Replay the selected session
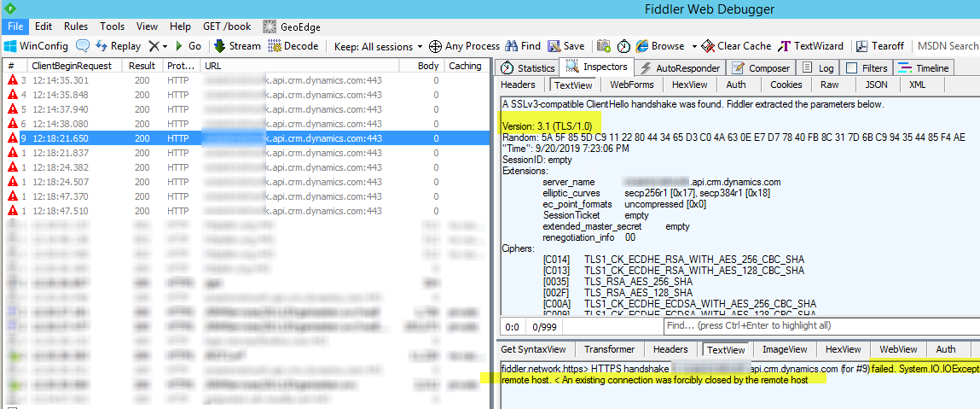 pyautogui.click(x=118, y=46)
